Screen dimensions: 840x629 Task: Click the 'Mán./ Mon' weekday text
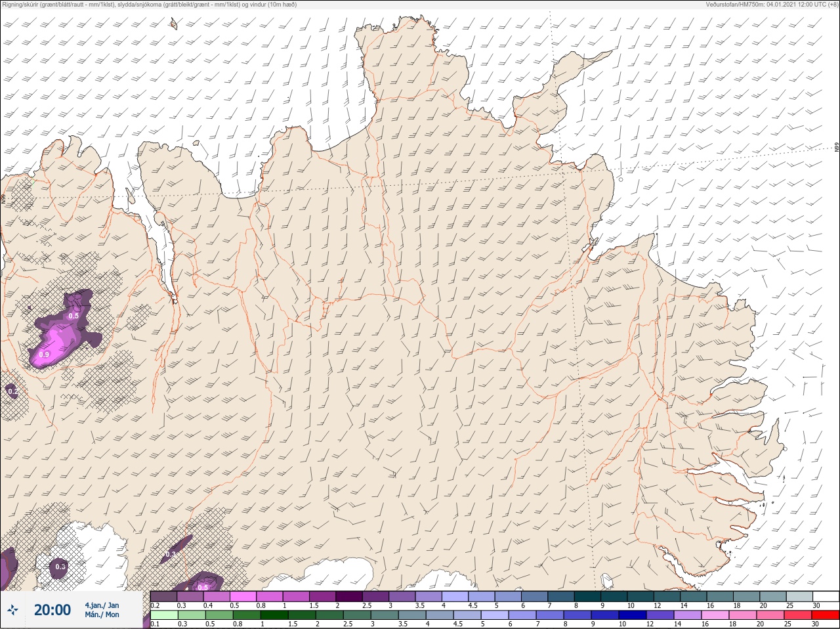pos(102,615)
